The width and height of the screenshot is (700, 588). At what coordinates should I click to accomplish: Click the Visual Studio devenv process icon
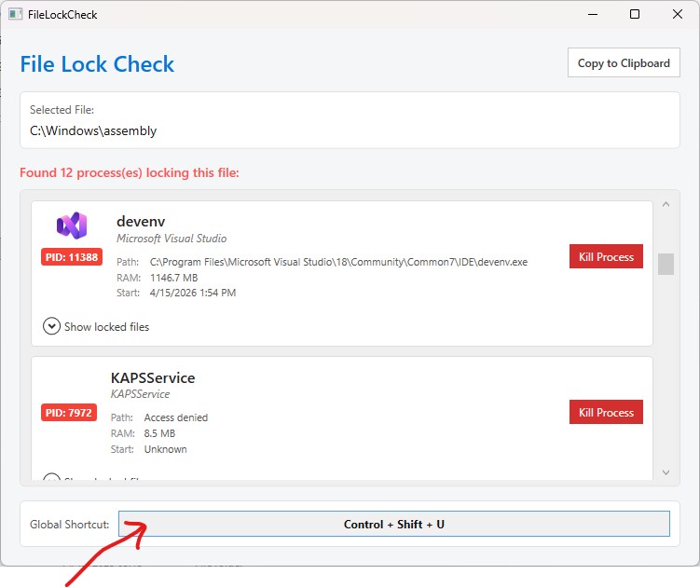72,226
